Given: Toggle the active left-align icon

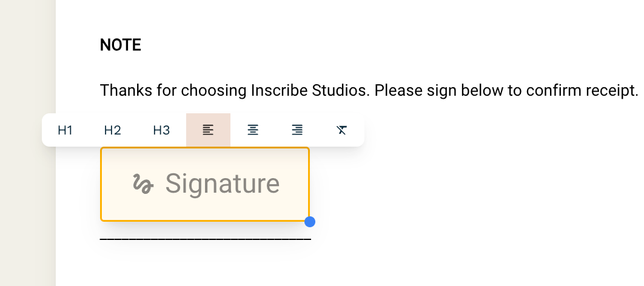Looking at the screenshot, I should 208,130.
